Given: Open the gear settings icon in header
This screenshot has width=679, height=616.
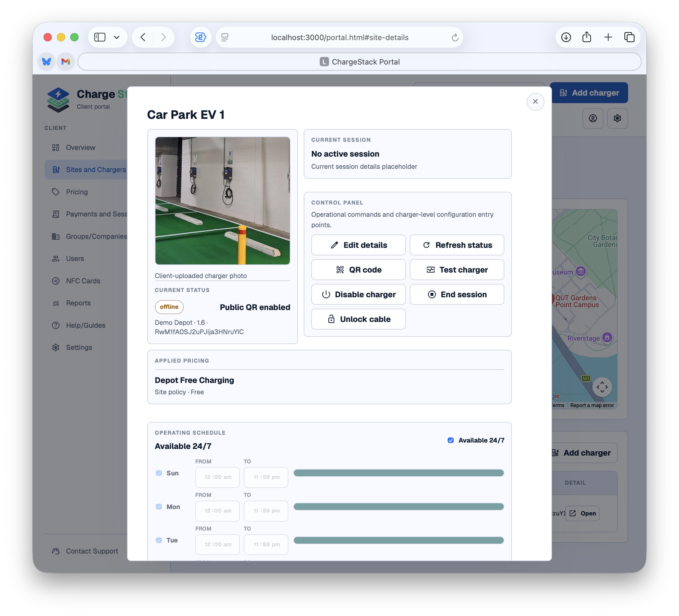Looking at the screenshot, I should tap(617, 118).
